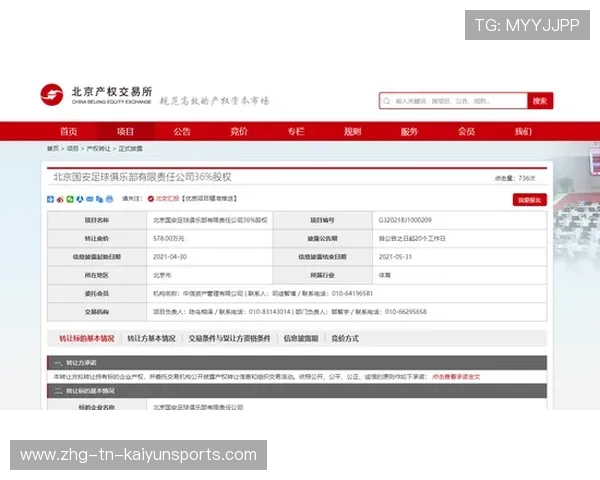This screenshot has height=480, width=600.
Task: Open the 专栏 navigation menu item
Action: click(296, 132)
